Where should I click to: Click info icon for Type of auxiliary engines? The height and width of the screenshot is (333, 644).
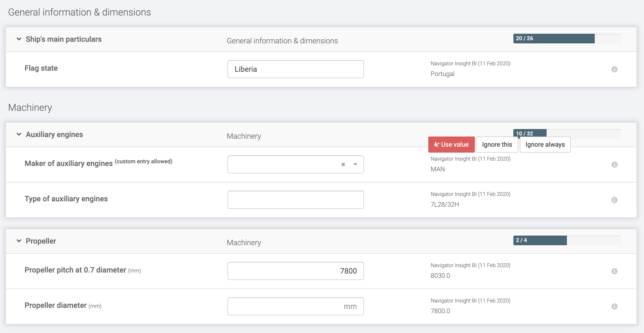[614, 200]
